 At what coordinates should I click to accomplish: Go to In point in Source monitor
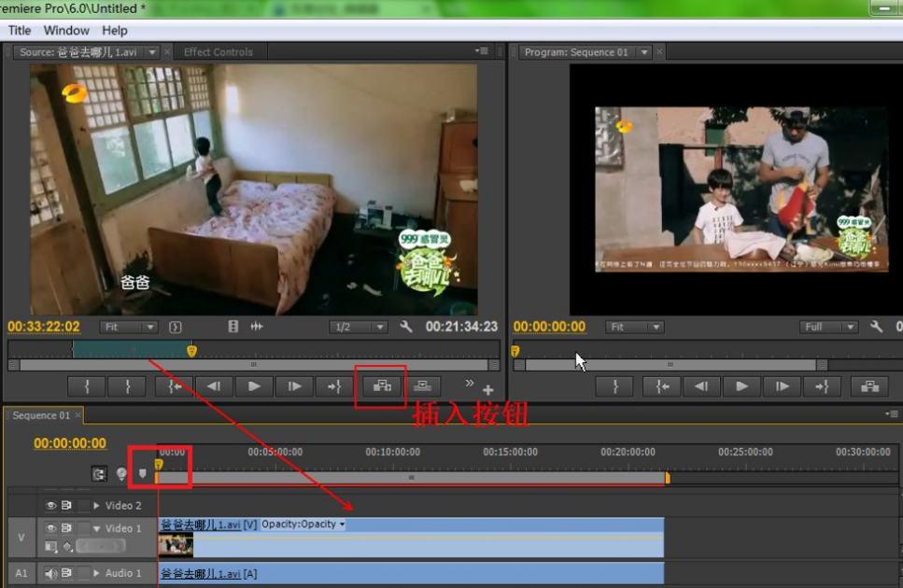(x=175, y=386)
